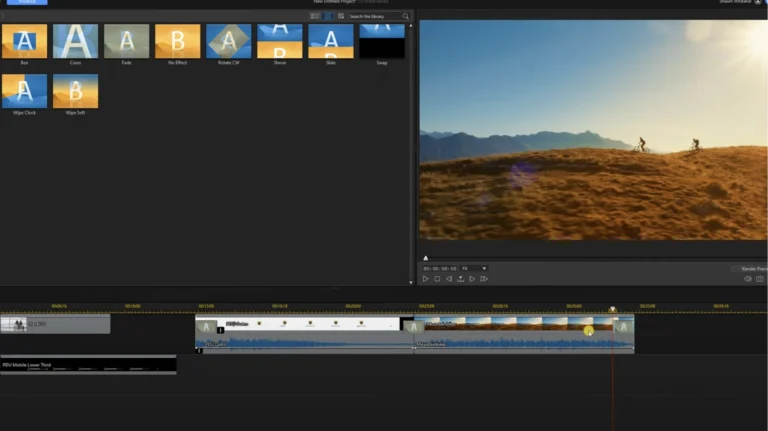Click the Produce button at top
The image size is (768, 431).
point(27,2)
